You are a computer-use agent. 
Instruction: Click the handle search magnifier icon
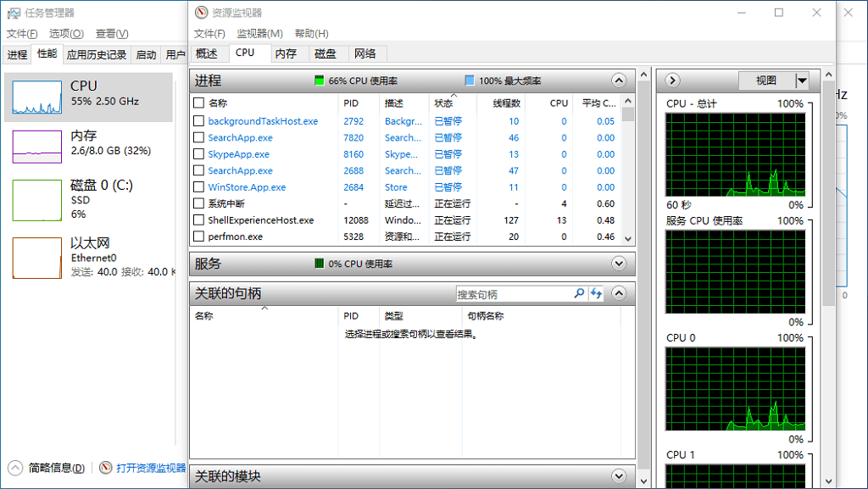pyautogui.click(x=578, y=293)
